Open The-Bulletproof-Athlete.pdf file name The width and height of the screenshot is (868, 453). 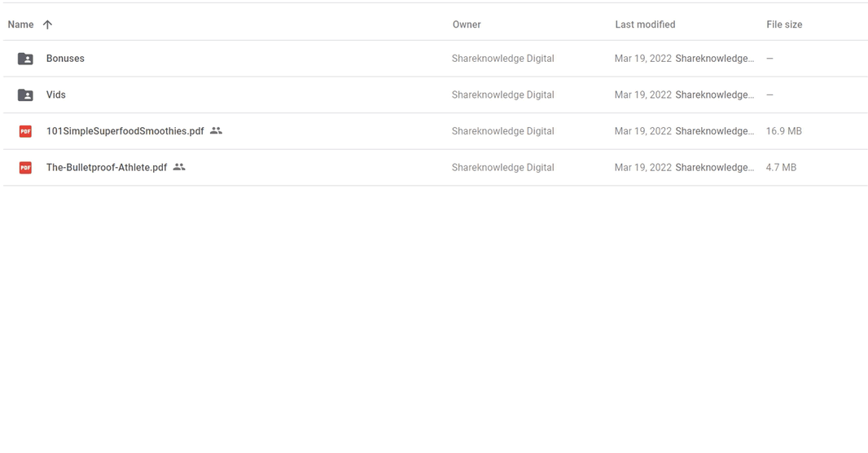click(x=106, y=168)
